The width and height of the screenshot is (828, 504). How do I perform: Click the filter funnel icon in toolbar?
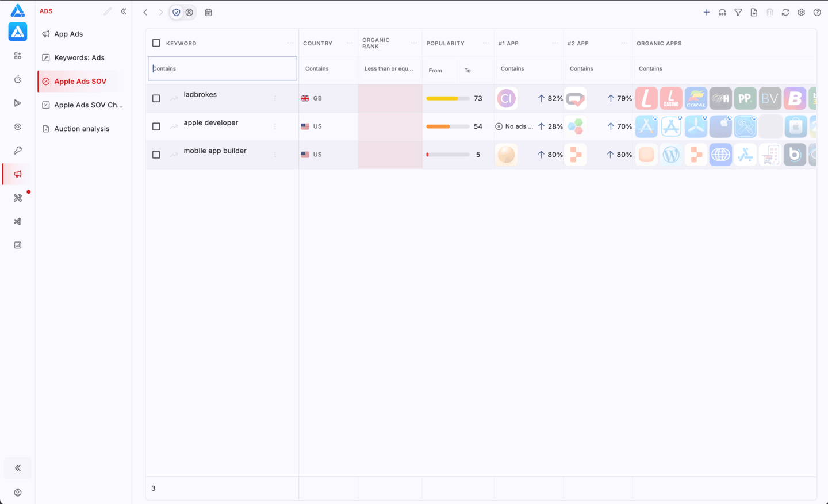pos(738,12)
